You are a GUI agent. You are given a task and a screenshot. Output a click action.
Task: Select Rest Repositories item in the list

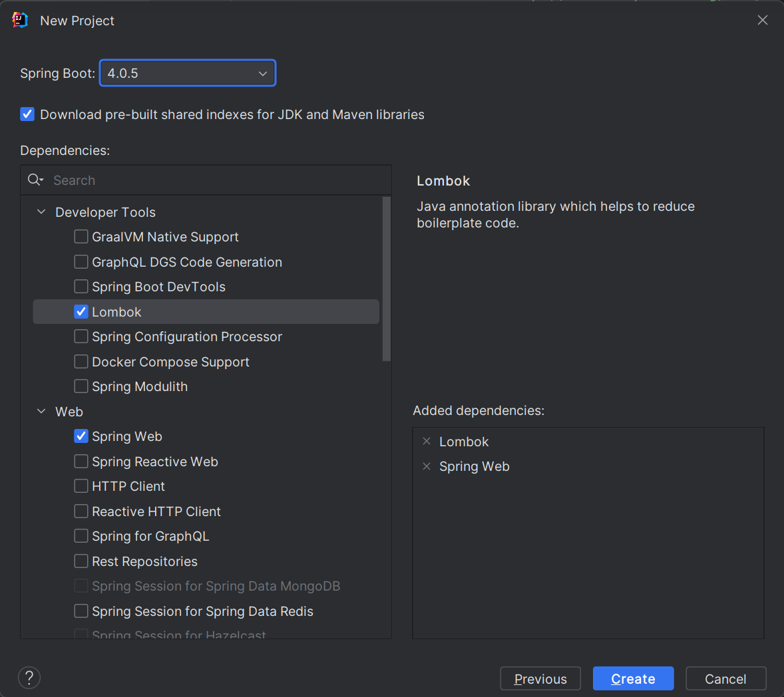(x=144, y=561)
